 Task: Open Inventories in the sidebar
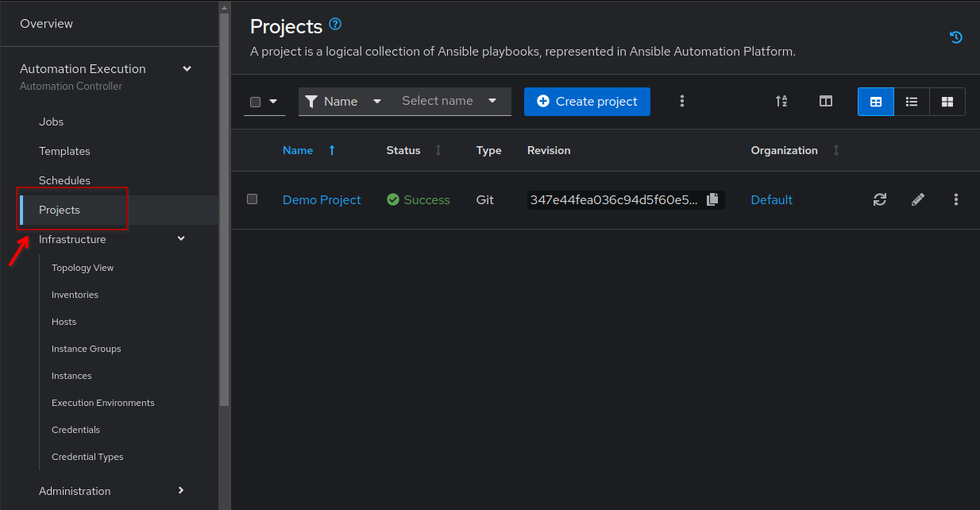point(75,295)
